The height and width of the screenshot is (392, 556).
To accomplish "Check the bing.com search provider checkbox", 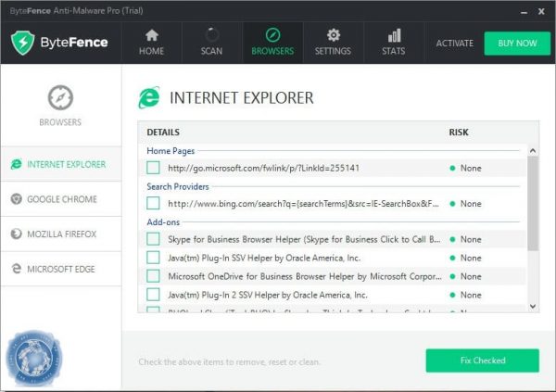I will point(153,203).
